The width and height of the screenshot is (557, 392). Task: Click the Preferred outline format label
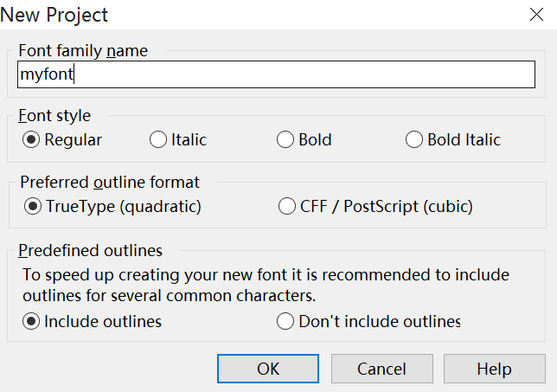click(110, 182)
